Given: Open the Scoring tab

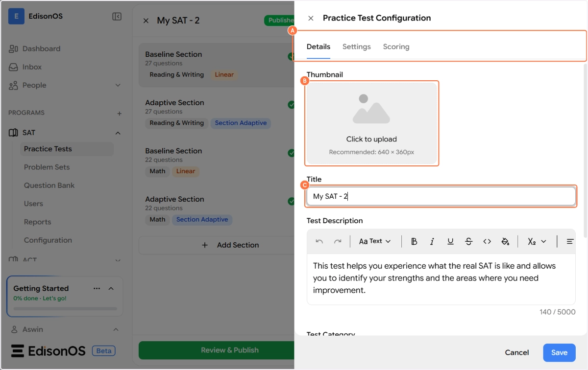Looking at the screenshot, I should click(x=396, y=47).
